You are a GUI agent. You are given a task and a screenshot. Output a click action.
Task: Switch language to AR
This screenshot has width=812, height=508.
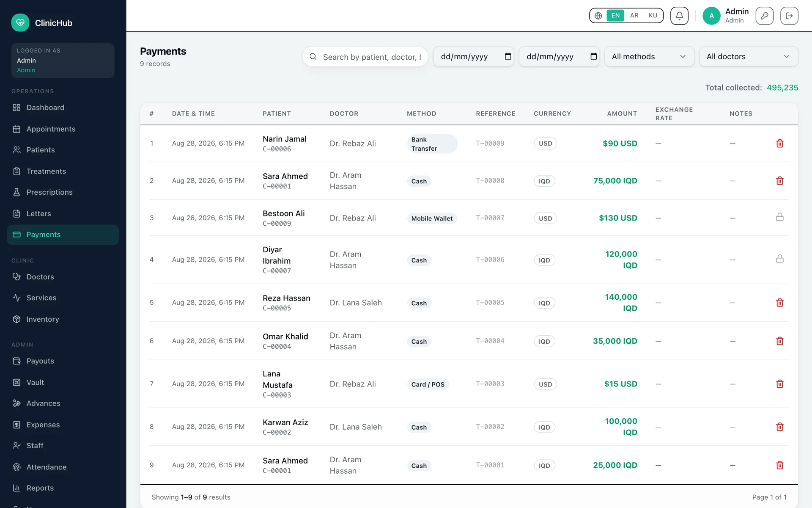tap(634, 16)
